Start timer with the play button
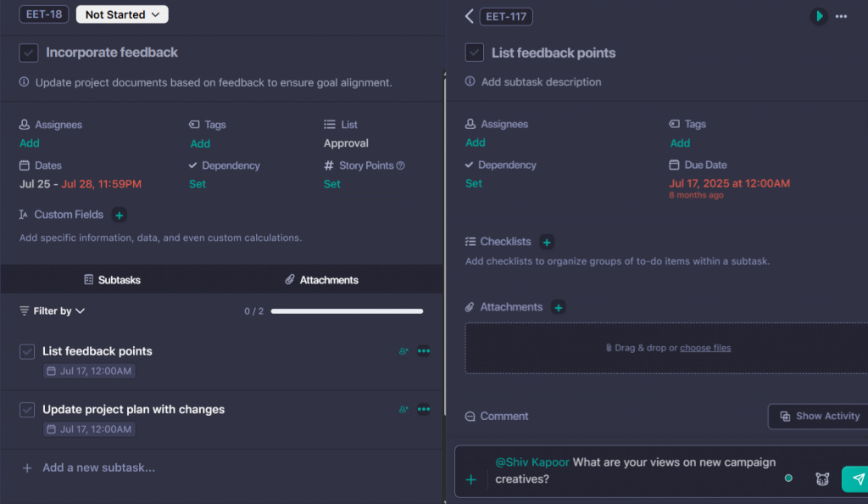The height and width of the screenshot is (504, 868). coord(819,16)
